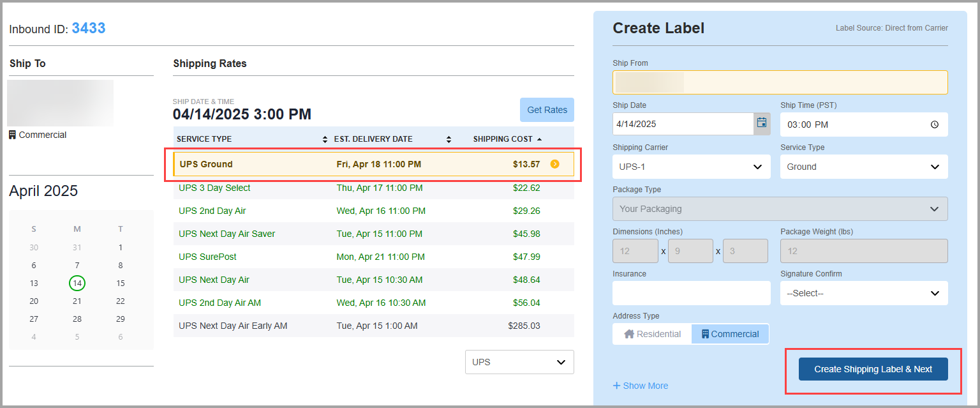
Task: Click the Ship Date input field
Action: (683, 124)
